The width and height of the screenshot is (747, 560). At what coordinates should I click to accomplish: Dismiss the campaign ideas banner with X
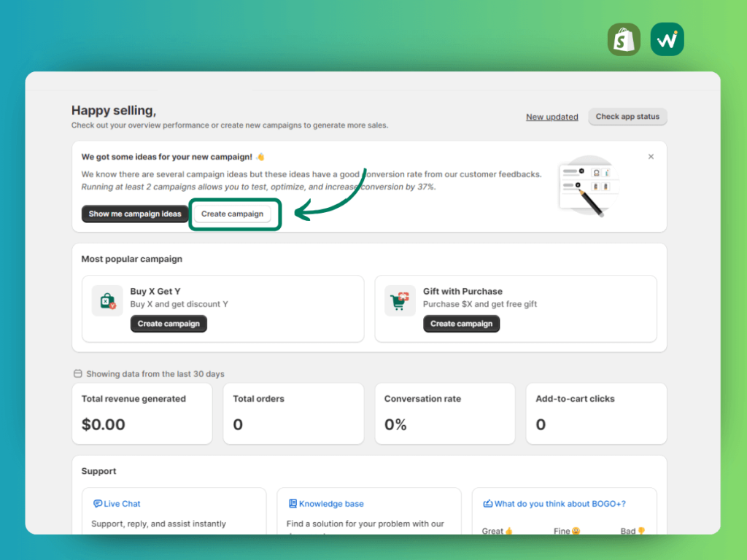click(651, 157)
